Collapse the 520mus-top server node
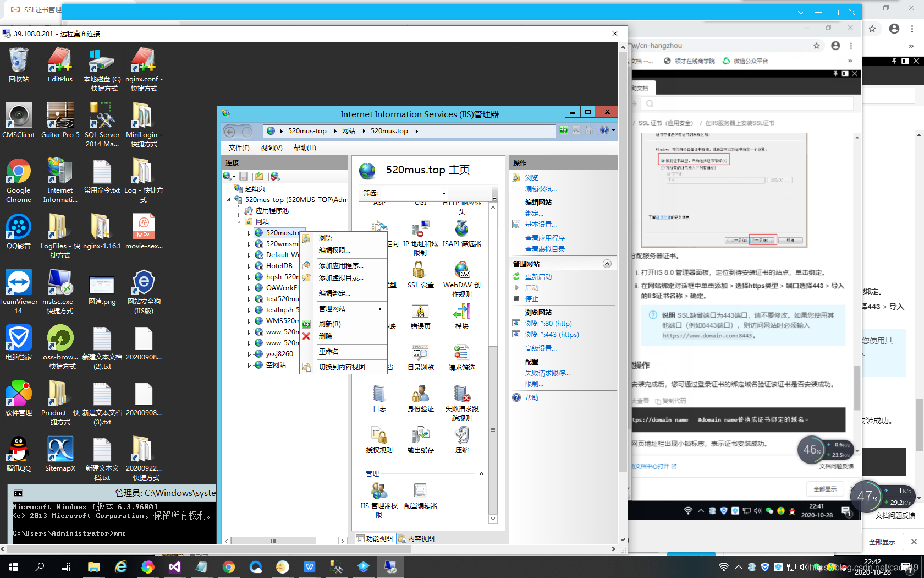 pos(229,200)
